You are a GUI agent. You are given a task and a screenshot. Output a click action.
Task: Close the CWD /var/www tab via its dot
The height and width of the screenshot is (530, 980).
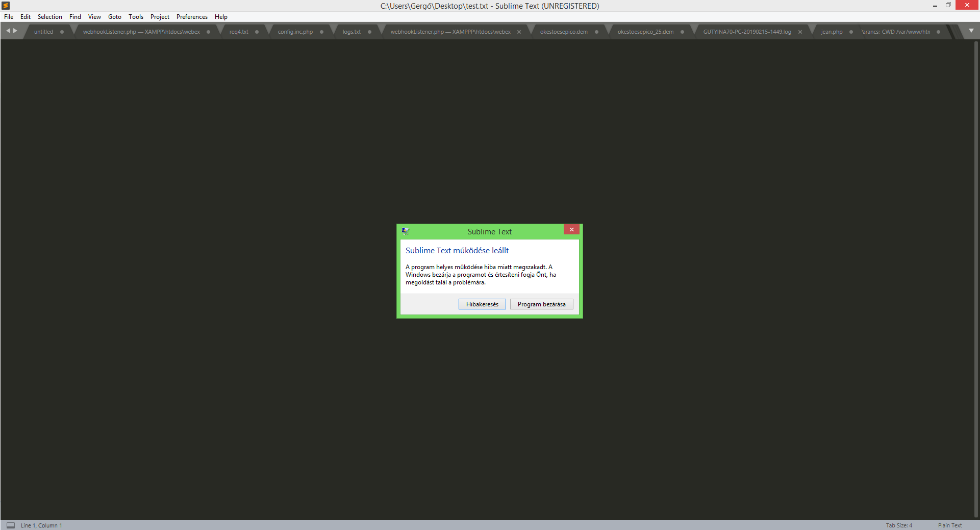pyautogui.click(x=938, y=32)
